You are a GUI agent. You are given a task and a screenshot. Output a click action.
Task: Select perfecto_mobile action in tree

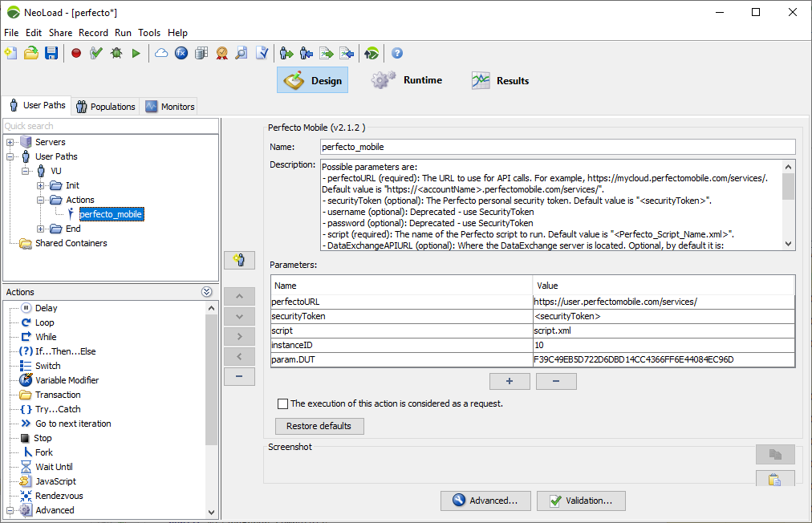(x=111, y=214)
